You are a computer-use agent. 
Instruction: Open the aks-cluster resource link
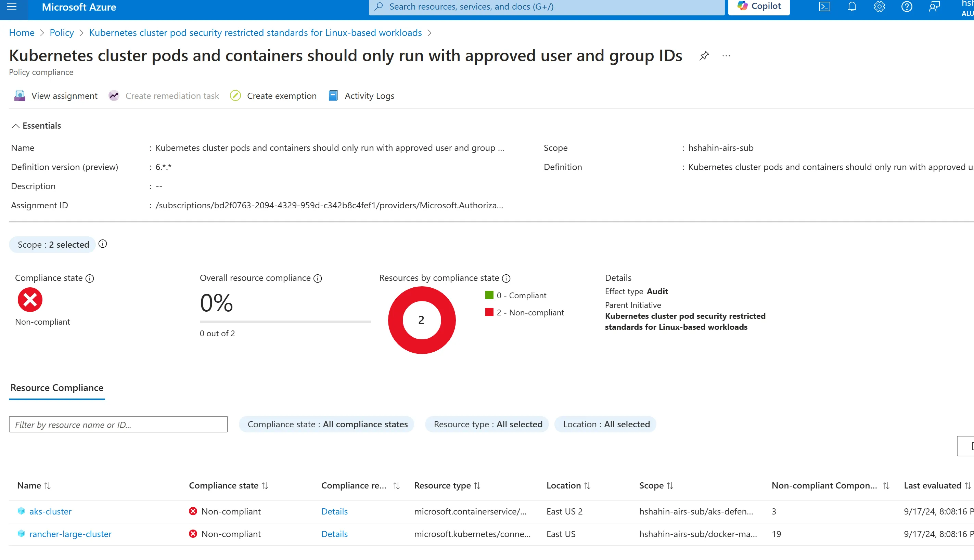[x=50, y=511]
